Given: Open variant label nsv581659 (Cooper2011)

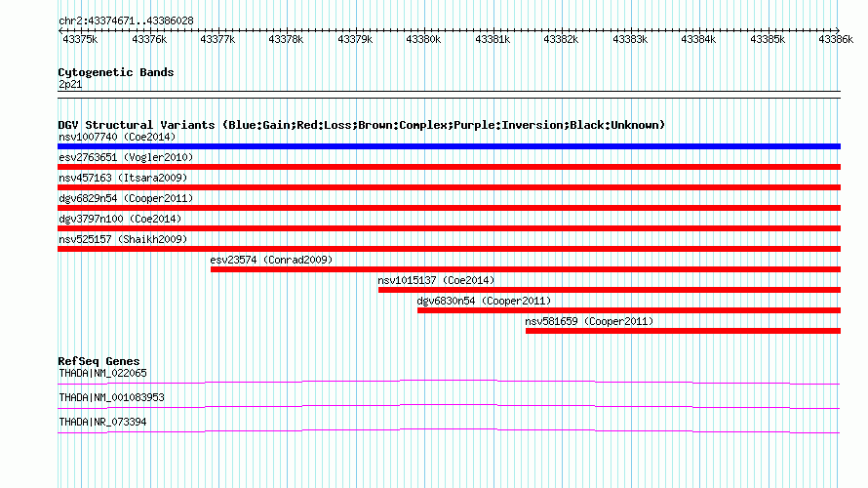Looking at the screenshot, I should [589, 321].
